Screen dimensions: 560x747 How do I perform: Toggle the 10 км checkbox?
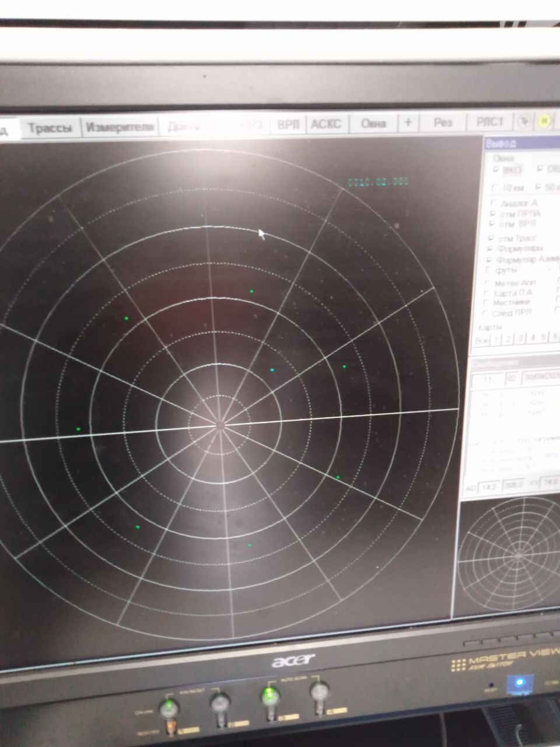pyautogui.click(x=495, y=188)
